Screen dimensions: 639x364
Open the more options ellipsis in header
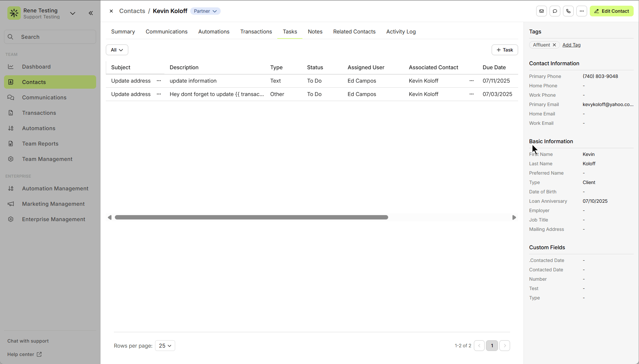(x=581, y=11)
